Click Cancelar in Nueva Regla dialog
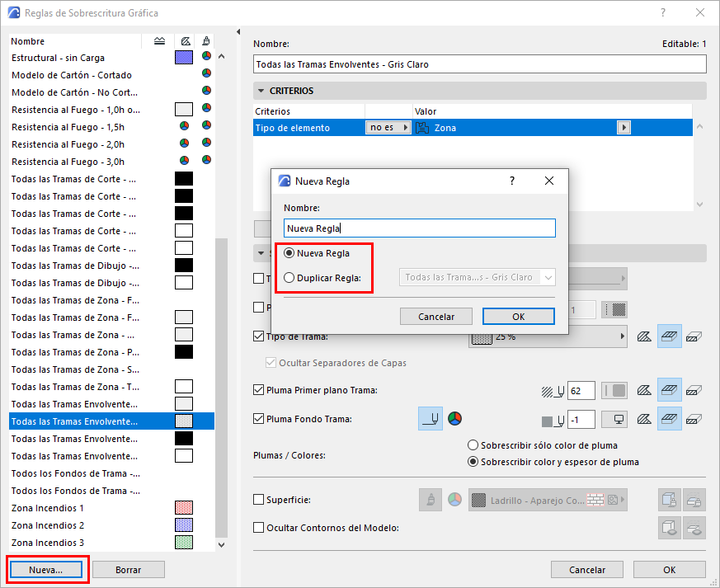 (x=436, y=317)
